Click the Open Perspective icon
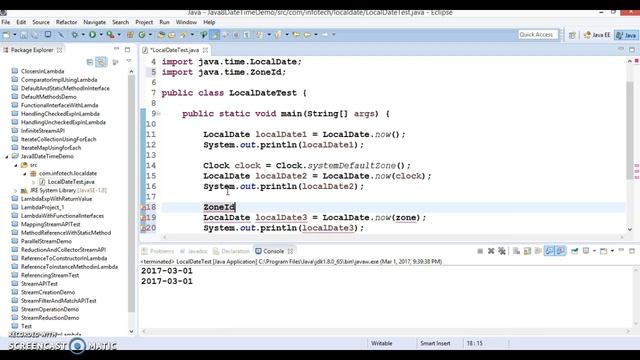This screenshot has width=640, height=360. [572, 35]
